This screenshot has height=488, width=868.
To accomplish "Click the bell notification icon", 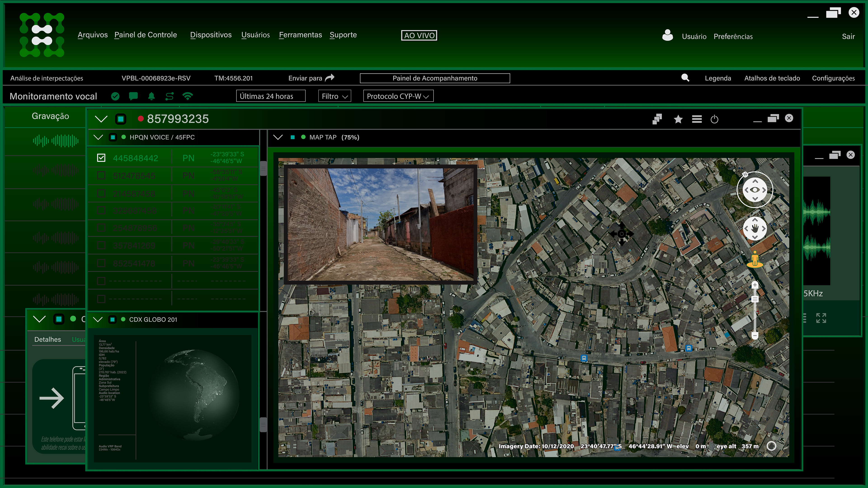I will (x=151, y=96).
